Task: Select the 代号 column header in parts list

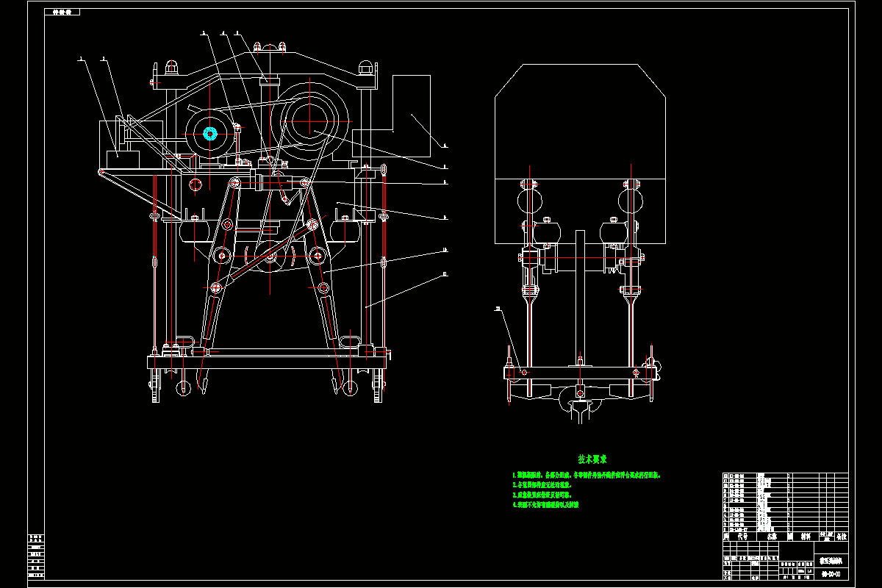Action: [x=742, y=537]
